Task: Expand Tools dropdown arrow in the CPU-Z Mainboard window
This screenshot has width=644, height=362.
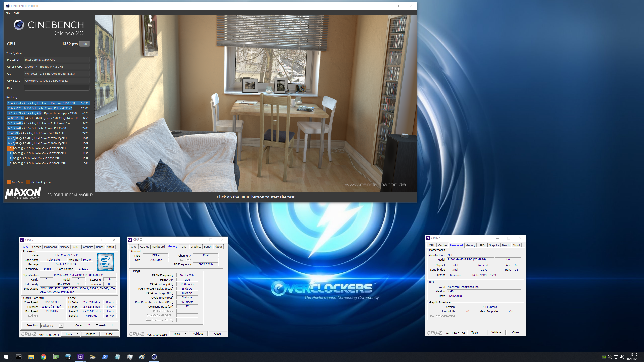Action: pyautogui.click(x=484, y=332)
